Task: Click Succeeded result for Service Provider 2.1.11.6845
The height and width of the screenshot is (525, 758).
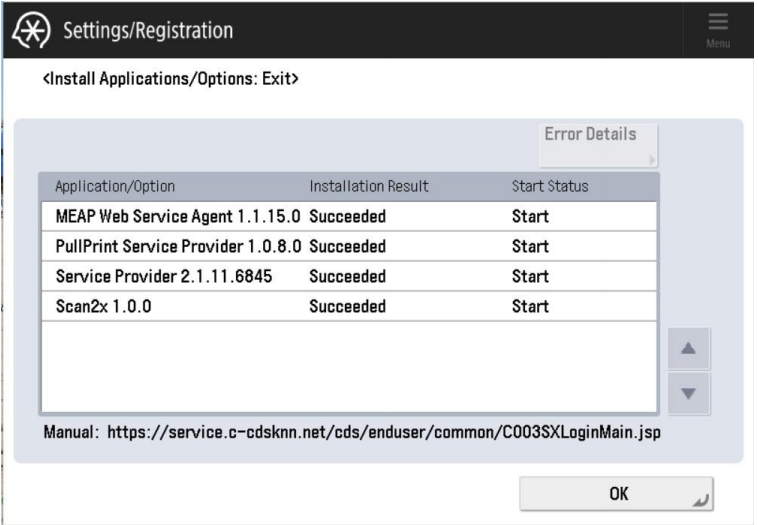Action: (347, 276)
